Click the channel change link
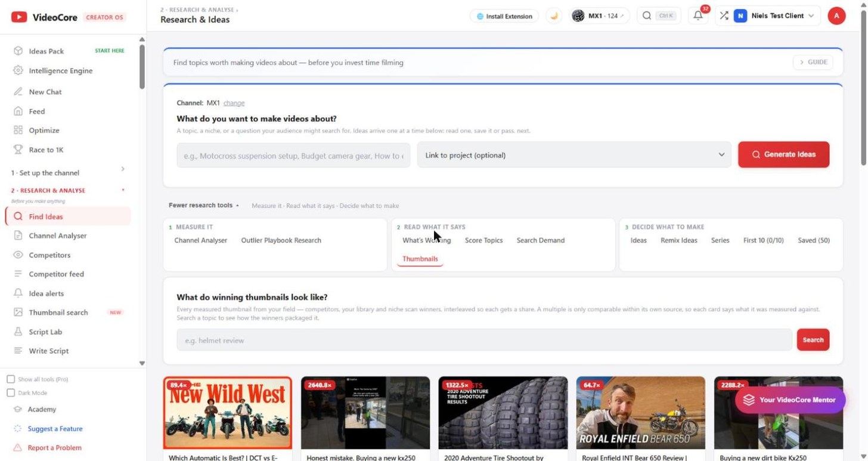This screenshot has height=461, width=868. tap(234, 103)
